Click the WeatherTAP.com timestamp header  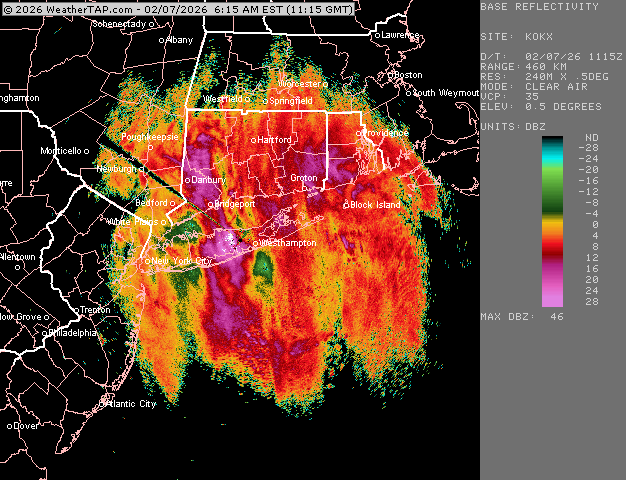(x=177, y=8)
